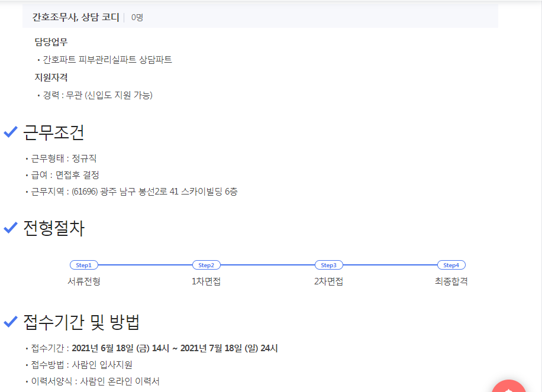
Task: Click the blue checkmark beside 전형절차
Action: [11, 228]
